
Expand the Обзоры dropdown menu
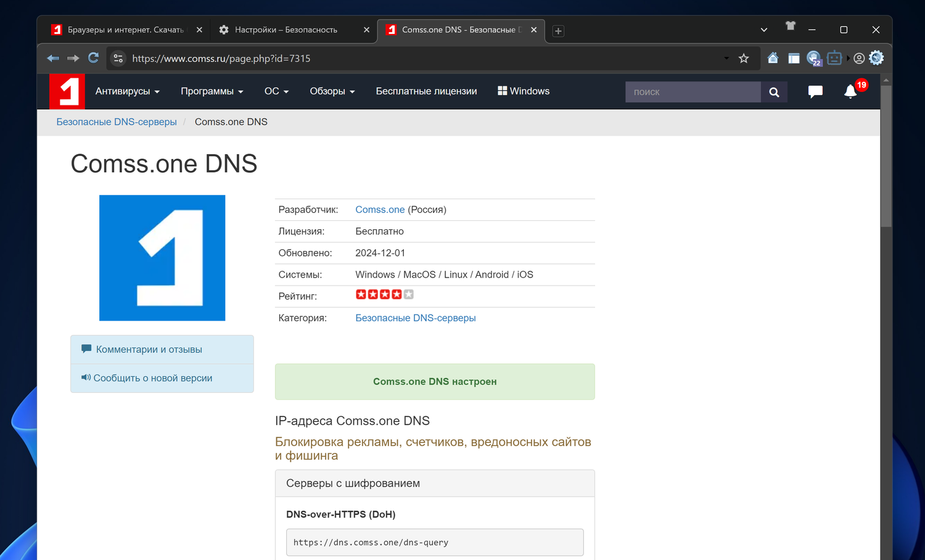(x=332, y=91)
